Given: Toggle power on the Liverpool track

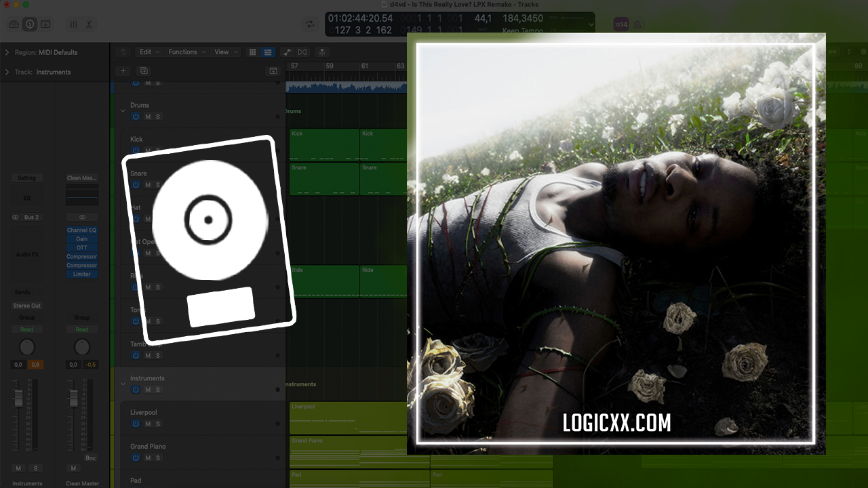Looking at the screenshot, I should click(x=136, y=424).
